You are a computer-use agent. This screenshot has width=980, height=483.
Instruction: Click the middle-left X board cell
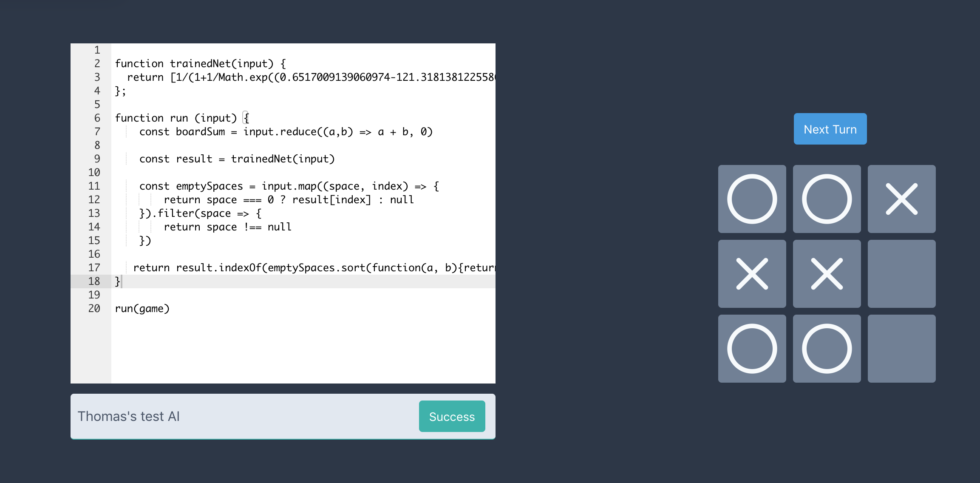752,274
